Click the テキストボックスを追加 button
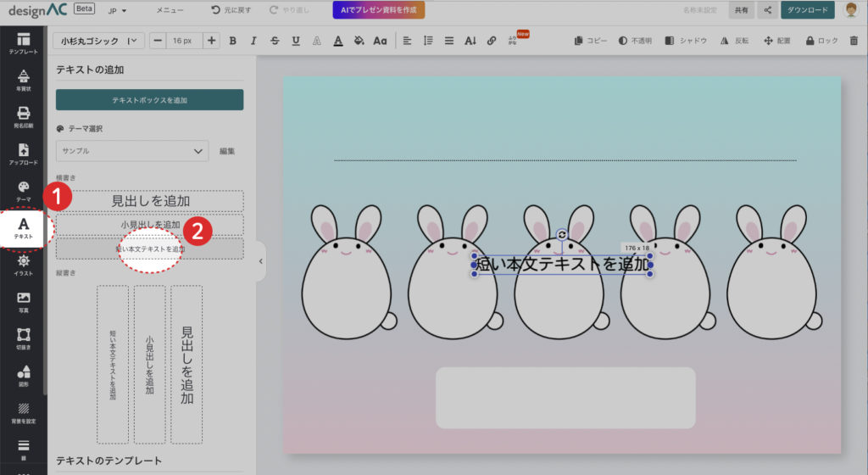The width and height of the screenshot is (868, 475). (149, 100)
